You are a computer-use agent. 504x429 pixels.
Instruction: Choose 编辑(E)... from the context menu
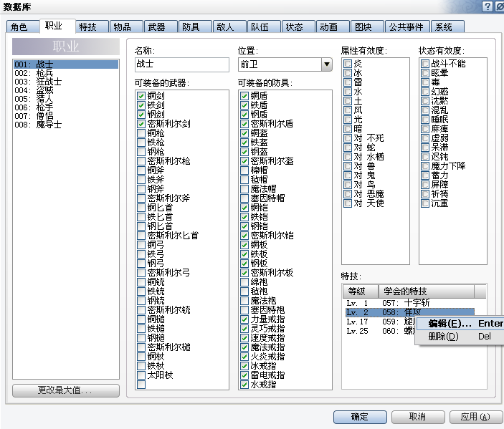tap(460, 323)
